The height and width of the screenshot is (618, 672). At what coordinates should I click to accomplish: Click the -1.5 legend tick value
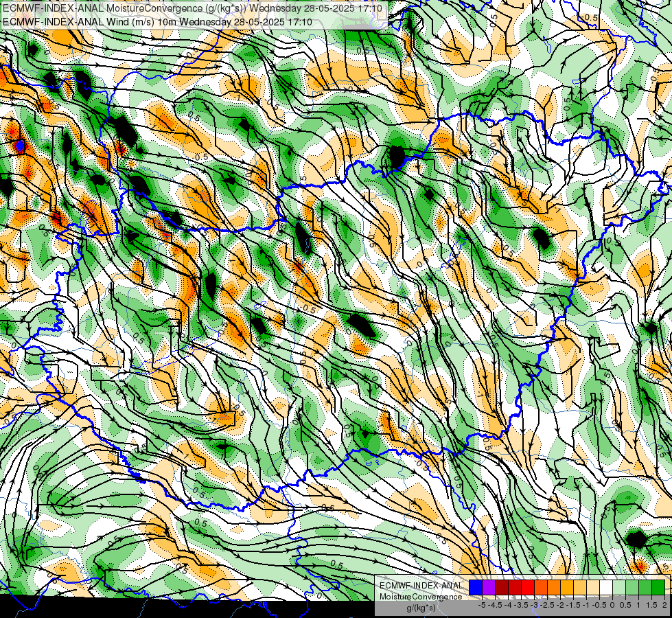click(573, 605)
